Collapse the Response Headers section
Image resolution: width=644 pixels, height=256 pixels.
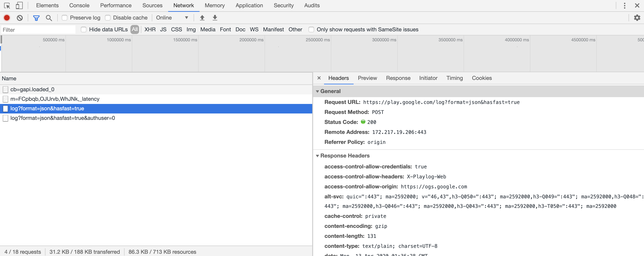click(x=317, y=156)
